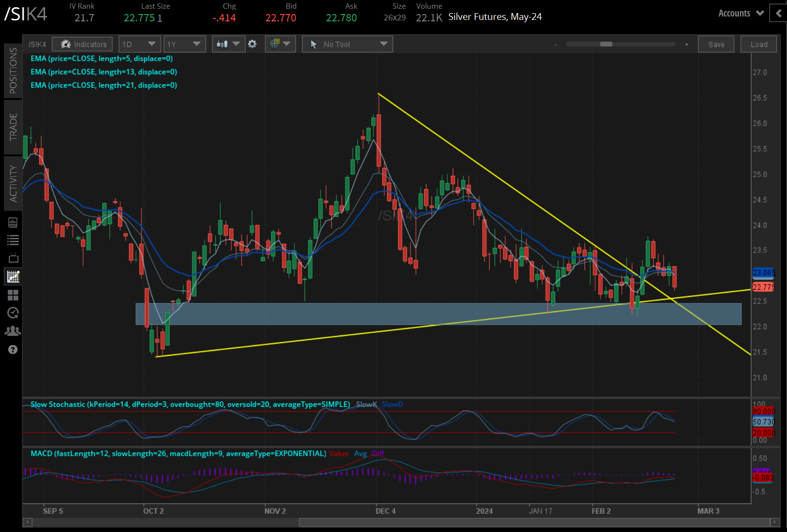The image size is (787, 532).
Task: Open the candlestick chart type dropdown
Action: 228,44
